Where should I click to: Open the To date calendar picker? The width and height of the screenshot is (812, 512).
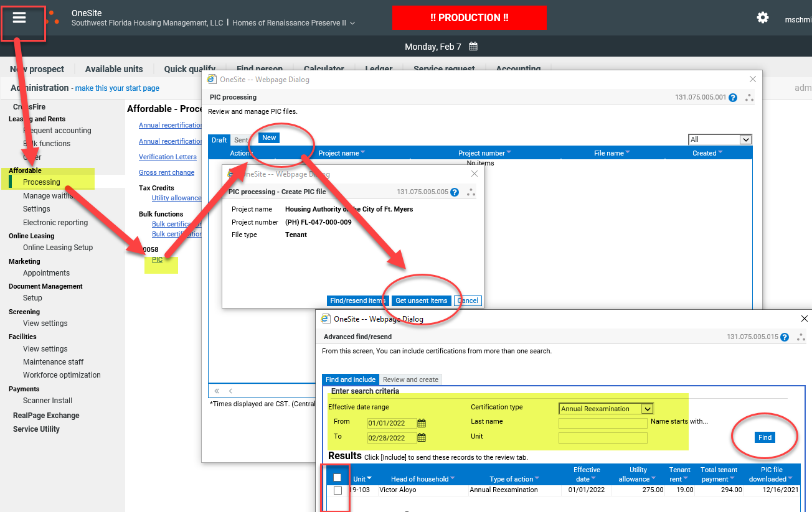tap(422, 438)
